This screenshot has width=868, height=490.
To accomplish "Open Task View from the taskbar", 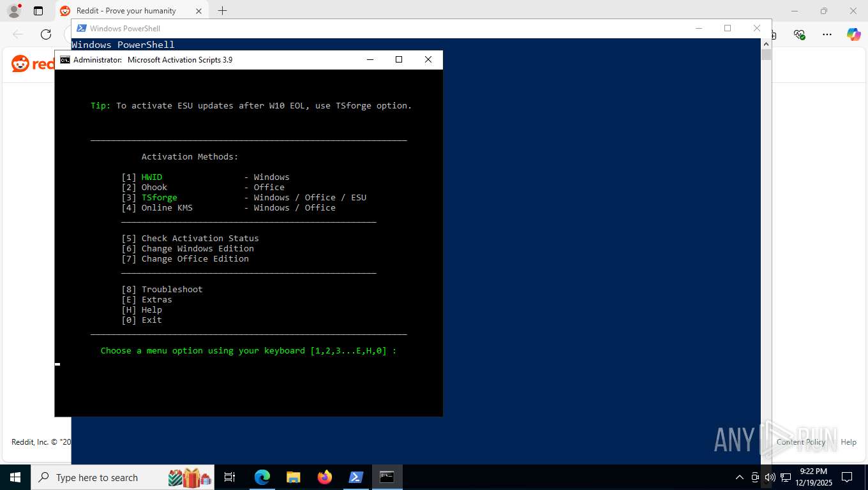I will [x=230, y=477].
